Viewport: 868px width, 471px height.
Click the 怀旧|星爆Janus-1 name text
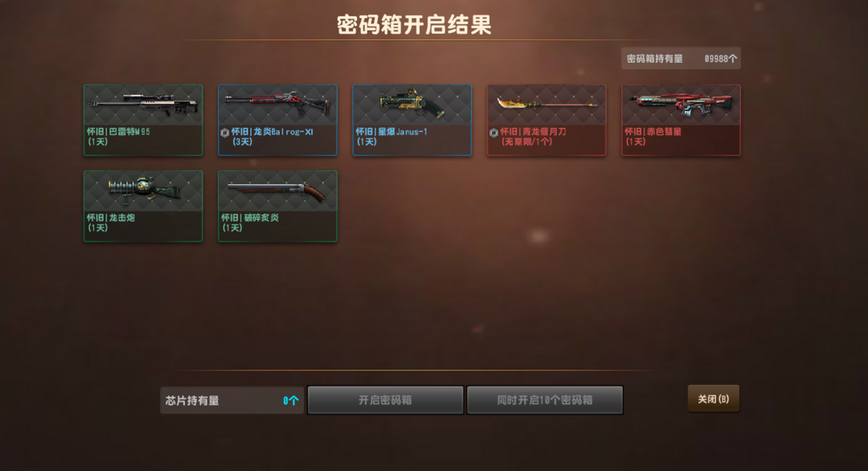391,132
